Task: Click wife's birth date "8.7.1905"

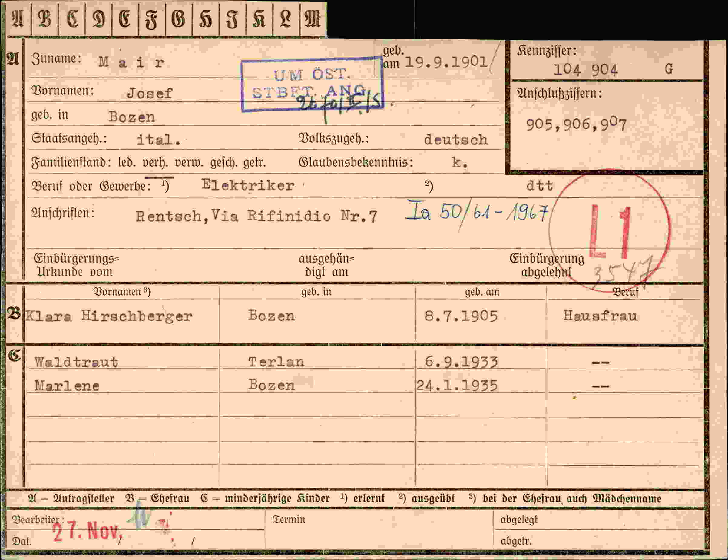Action: (x=461, y=316)
